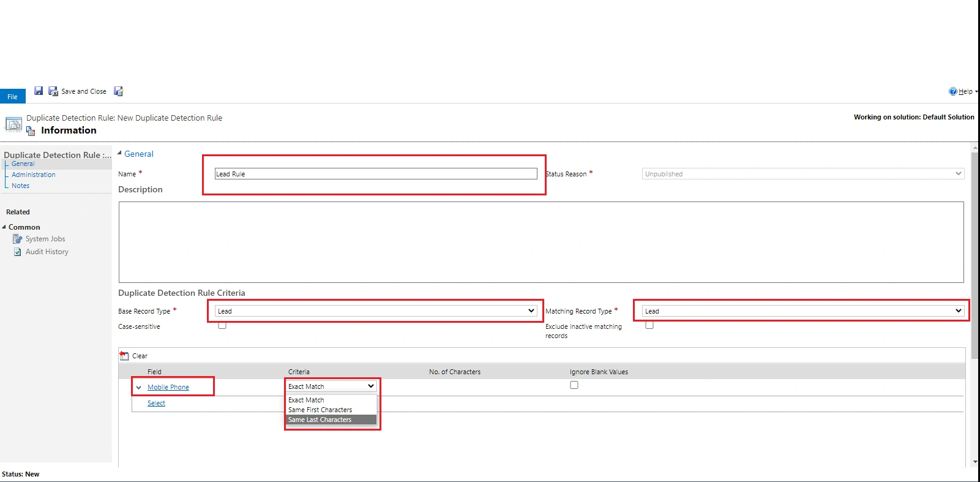Click the No. of Characters column header

(x=455, y=372)
